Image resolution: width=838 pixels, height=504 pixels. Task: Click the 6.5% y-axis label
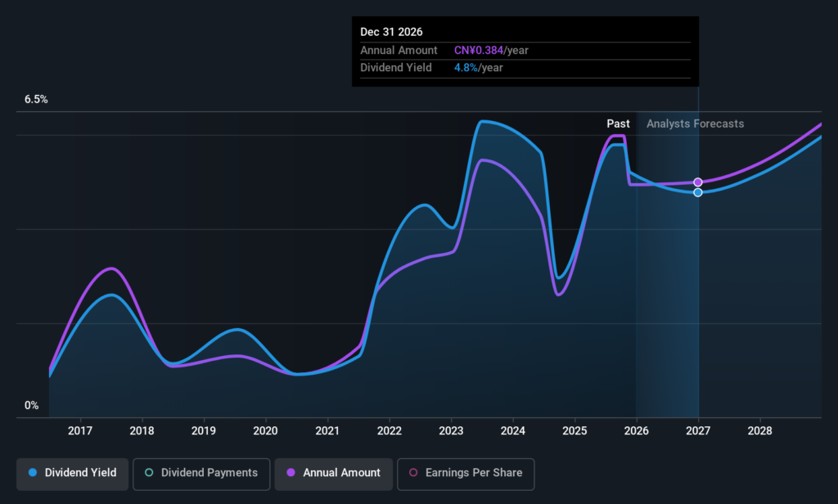click(36, 99)
